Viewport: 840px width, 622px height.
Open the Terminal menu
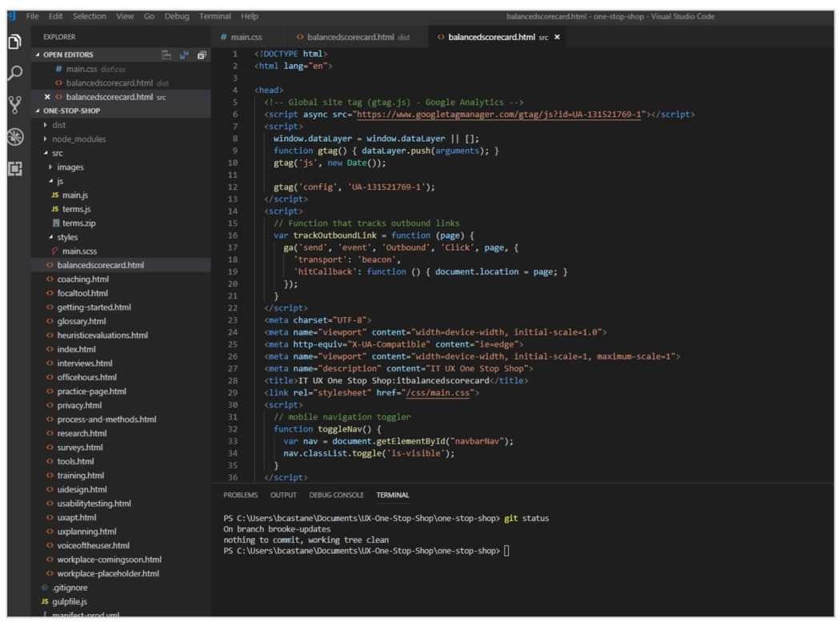[x=215, y=16]
